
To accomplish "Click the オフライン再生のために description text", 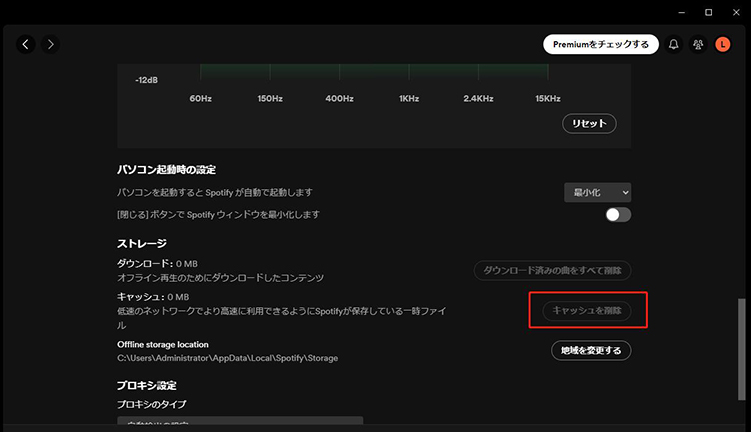I will [x=220, y=278].
